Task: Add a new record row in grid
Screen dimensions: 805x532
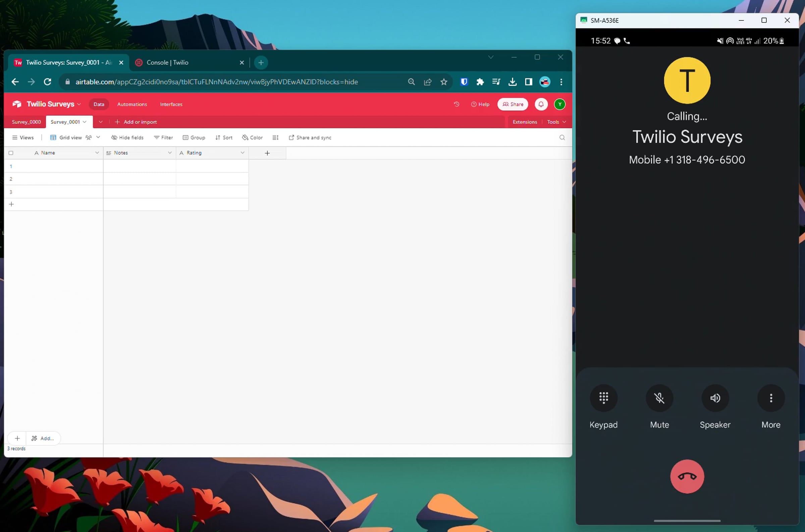Action: coord(11,204)
